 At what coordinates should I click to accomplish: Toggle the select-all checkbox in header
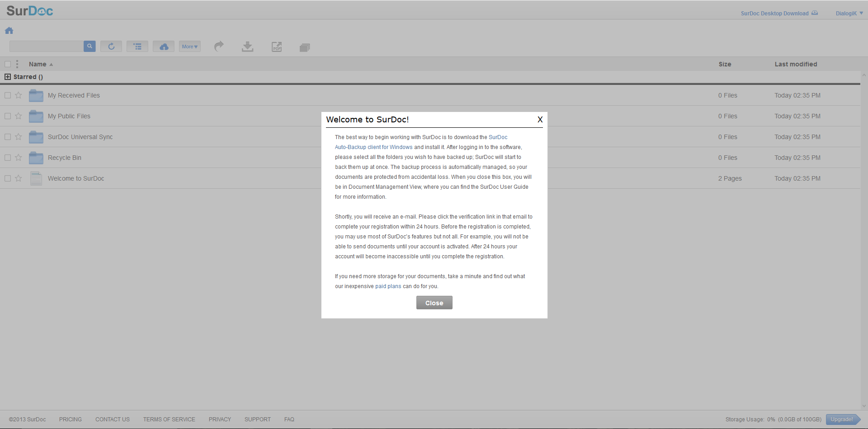(8, 64)
